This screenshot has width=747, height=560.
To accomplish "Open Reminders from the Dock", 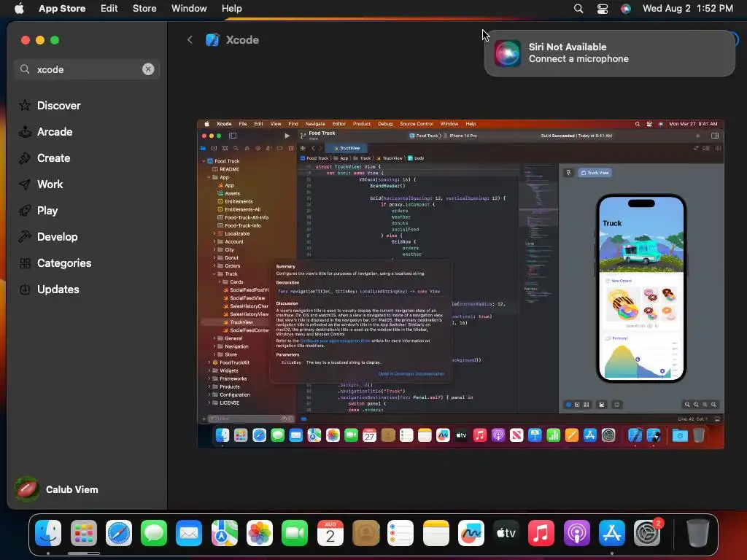I will (400, 533).
